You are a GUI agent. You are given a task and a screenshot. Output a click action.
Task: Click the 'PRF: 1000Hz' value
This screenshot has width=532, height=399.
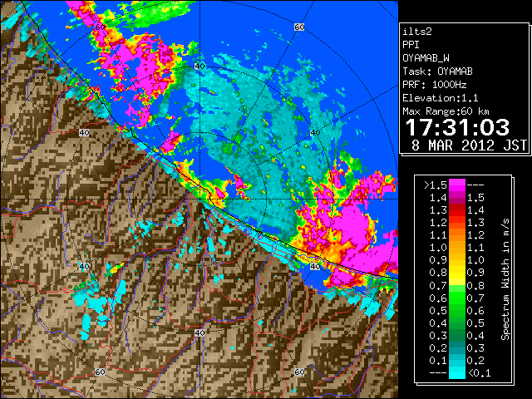click(435, 85)
